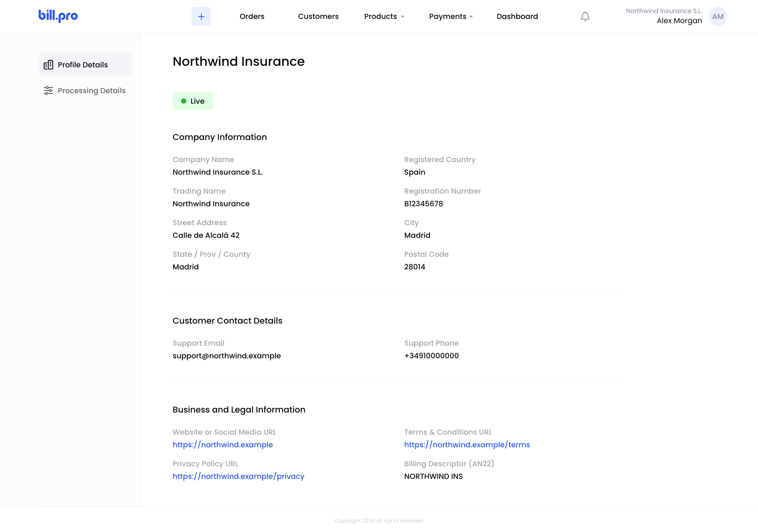
Task: Click the plus create button
Action: 201,16
